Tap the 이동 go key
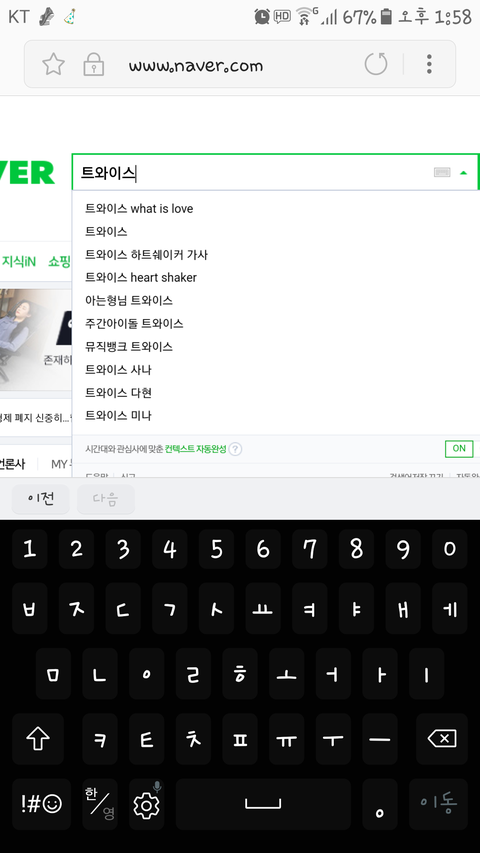The width and height of the screenshot is (480, 853). [x=439, y=805]
